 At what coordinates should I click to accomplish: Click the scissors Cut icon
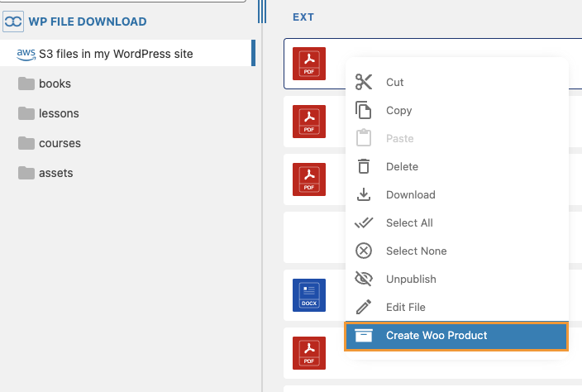click(364, 82)
